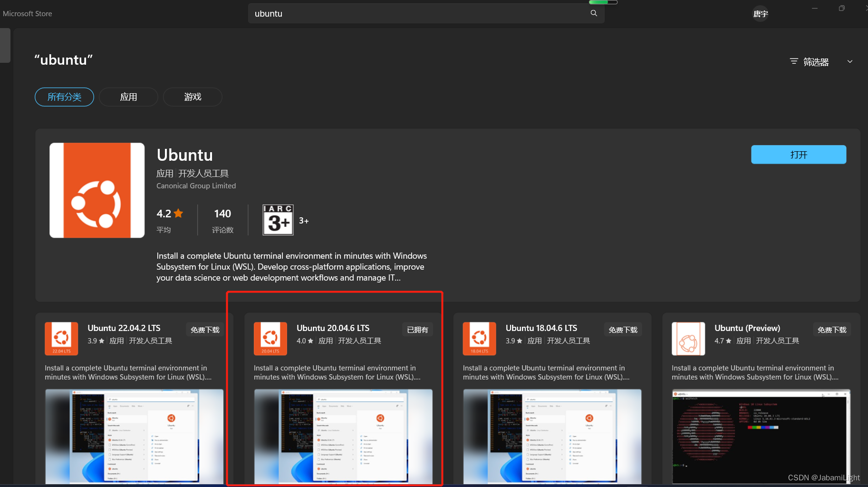Image resolution: width=868 pixels, height=487 pixels.
Task: Click 免费下载 for Ubuntu (Preview)
Action: pyautogui.click(x=832, y=330)
